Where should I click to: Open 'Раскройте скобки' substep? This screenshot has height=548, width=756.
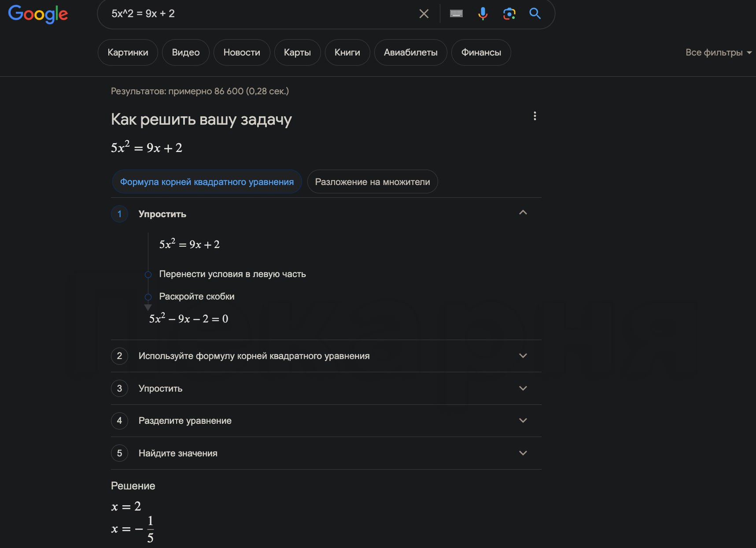(x=196, y=296)
